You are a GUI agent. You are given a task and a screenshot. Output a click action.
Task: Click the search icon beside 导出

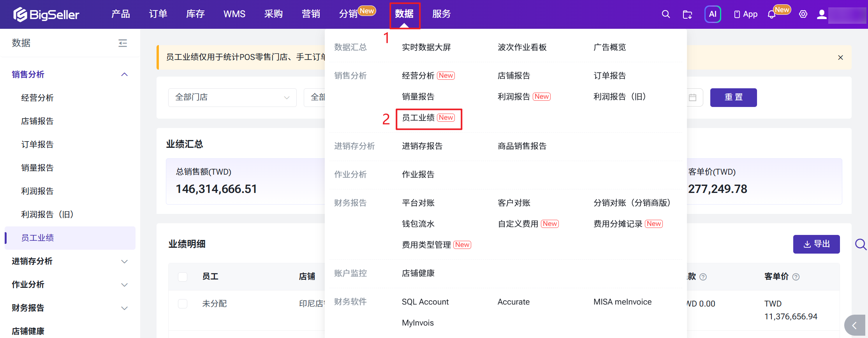coord(861,244)
